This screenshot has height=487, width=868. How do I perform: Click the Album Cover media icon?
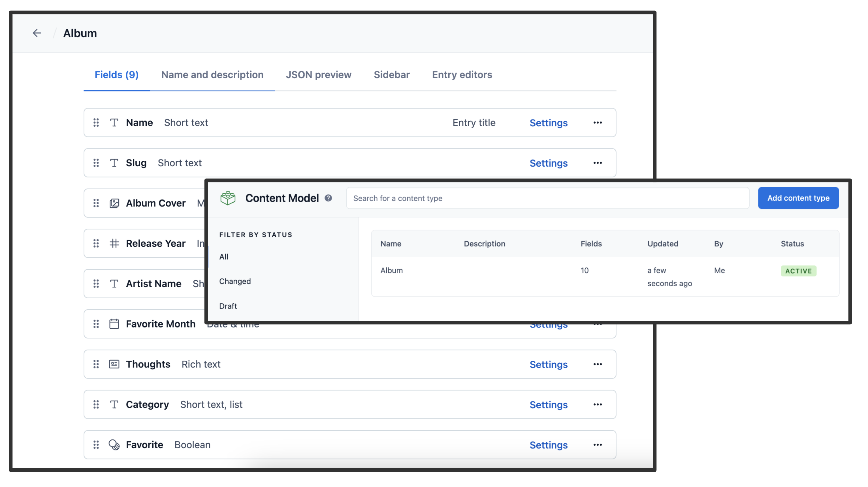pyautogui.click(x=113, y=203)
